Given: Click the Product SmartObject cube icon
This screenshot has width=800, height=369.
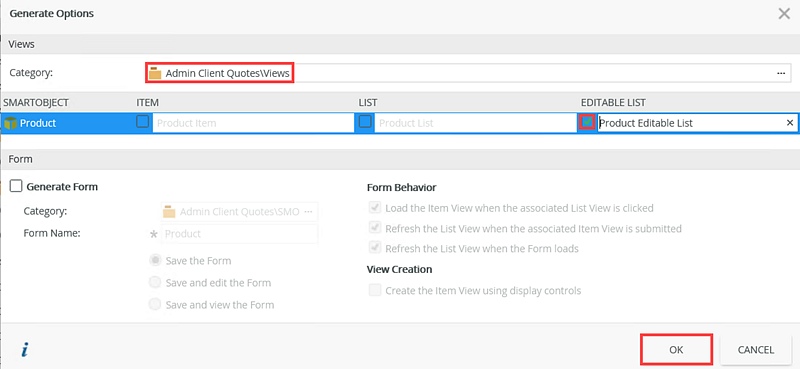Looking at the screenshot, I should tap(11, 123).
